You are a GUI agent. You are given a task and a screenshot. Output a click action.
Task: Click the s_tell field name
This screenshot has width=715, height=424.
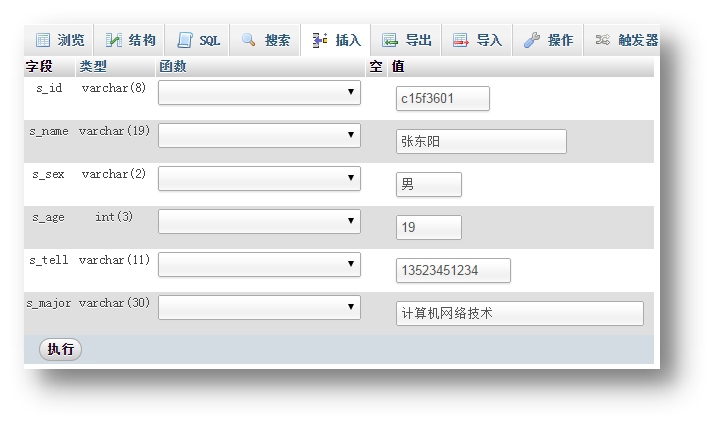coord(49,260)
